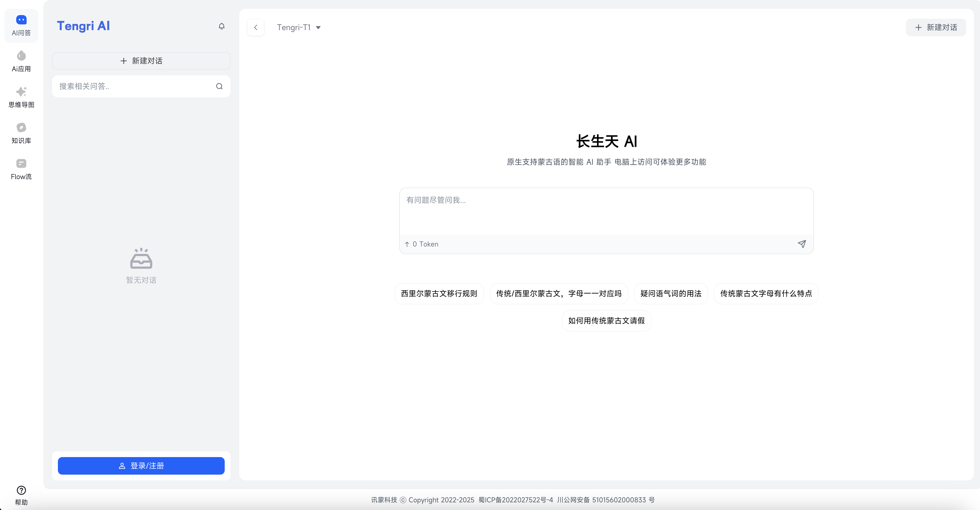This screenshot has height=510, width=980.
Task: Select the AI问答 sidebar icon
Action: 21,25
